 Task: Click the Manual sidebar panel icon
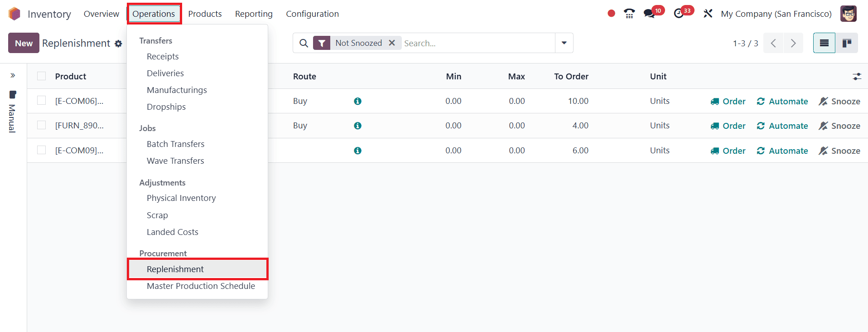point(13,95)
